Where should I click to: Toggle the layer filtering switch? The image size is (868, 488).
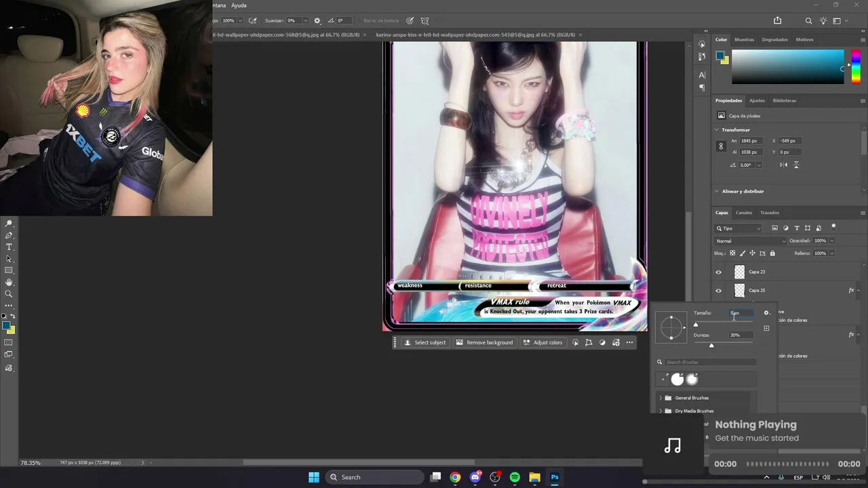coord(834,227)
